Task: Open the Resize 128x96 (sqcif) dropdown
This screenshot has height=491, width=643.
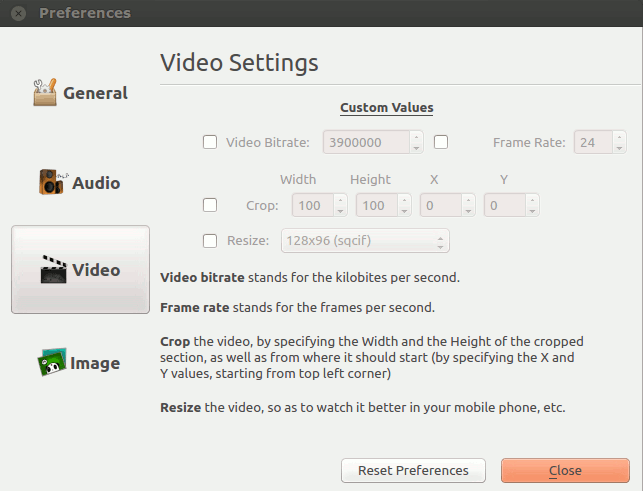Action: tap(365, 241)
